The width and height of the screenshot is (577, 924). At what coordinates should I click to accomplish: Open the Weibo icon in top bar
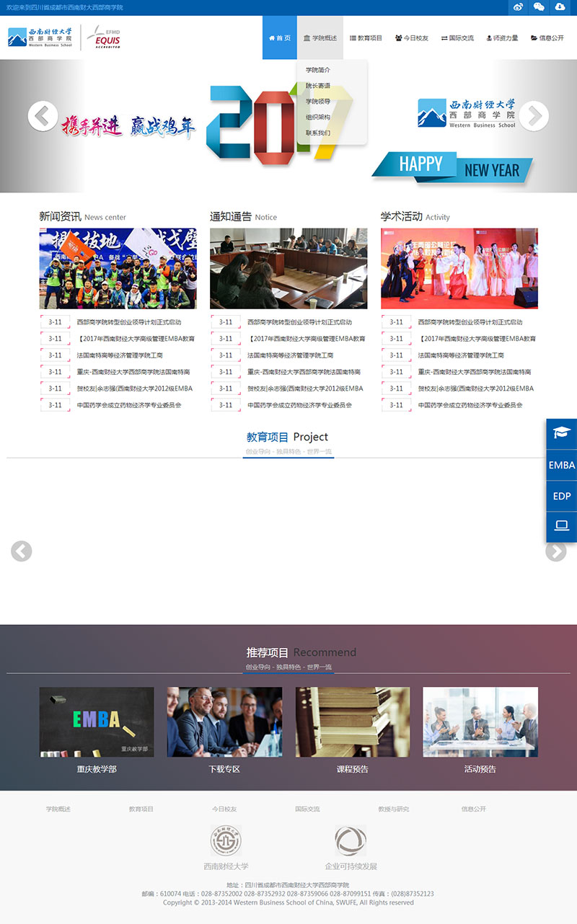tap(518, 7)
